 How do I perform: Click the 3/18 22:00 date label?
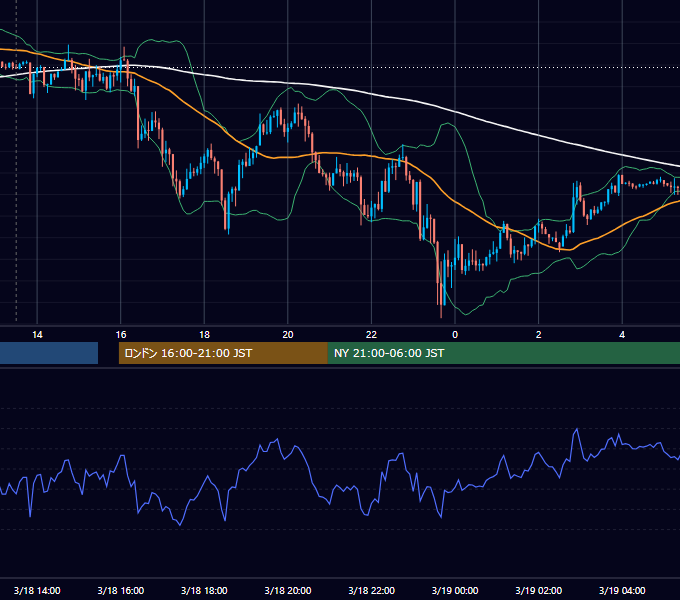coord(372,590)
